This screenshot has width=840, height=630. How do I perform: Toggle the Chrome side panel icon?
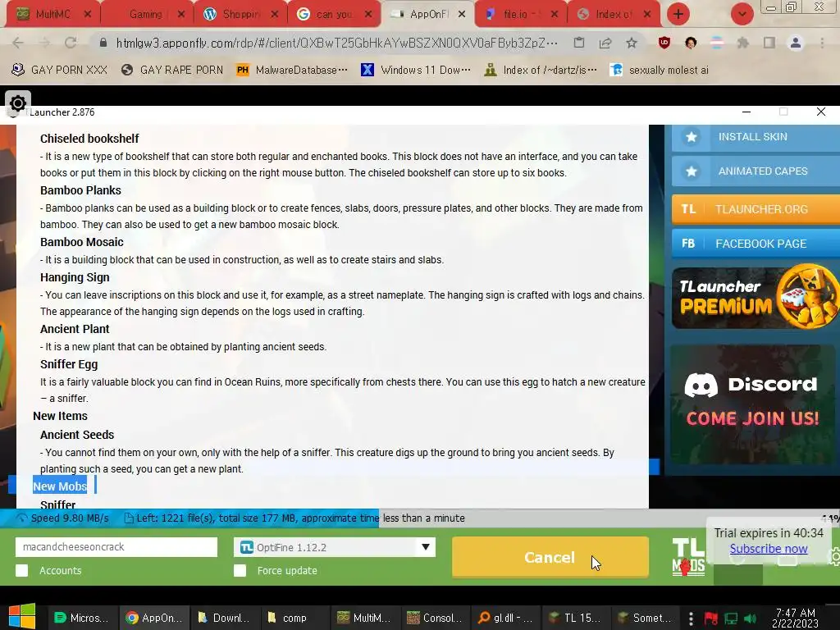[x=769, y=43]
